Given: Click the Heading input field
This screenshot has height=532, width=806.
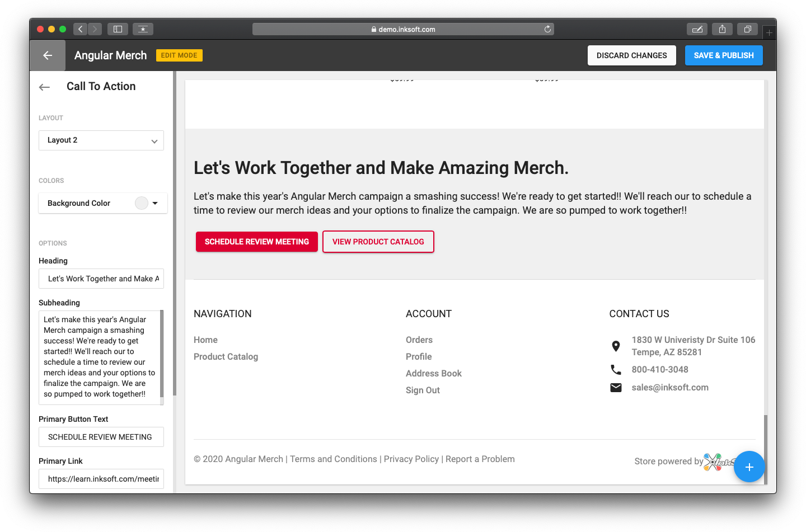Looking at the screenshot, I should click(x=101, y=279).
